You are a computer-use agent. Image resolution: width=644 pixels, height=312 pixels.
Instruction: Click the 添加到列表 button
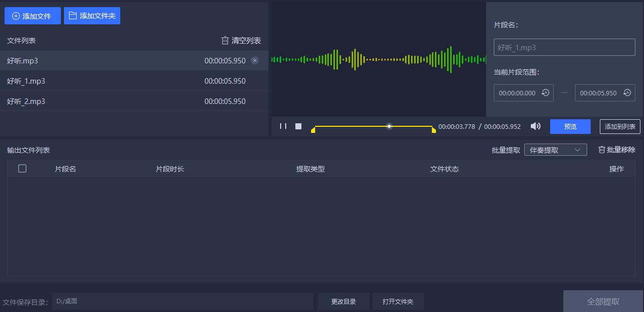point(620,126)
